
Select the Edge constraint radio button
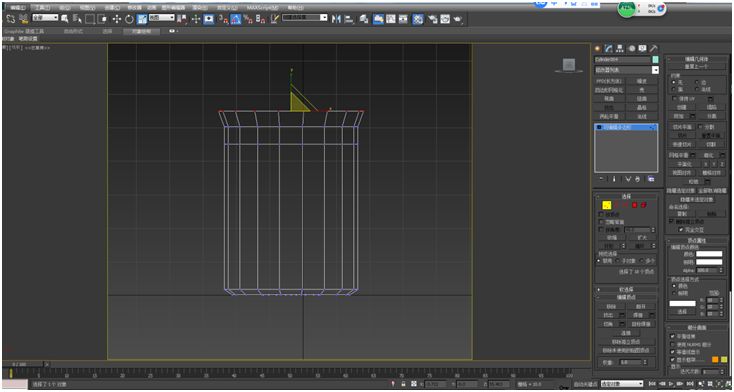coord(697,82)
